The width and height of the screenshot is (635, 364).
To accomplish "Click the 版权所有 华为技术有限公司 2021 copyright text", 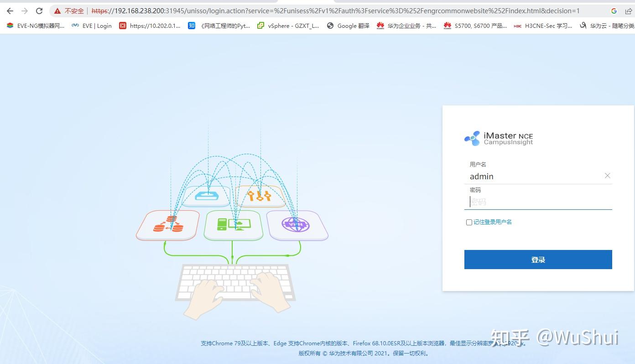I will coord(364,353).
